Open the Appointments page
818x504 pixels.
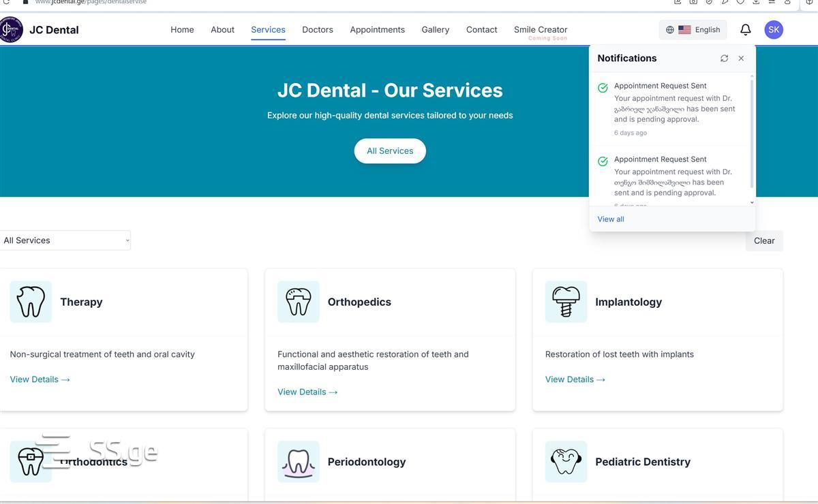(x=377, y=30)
